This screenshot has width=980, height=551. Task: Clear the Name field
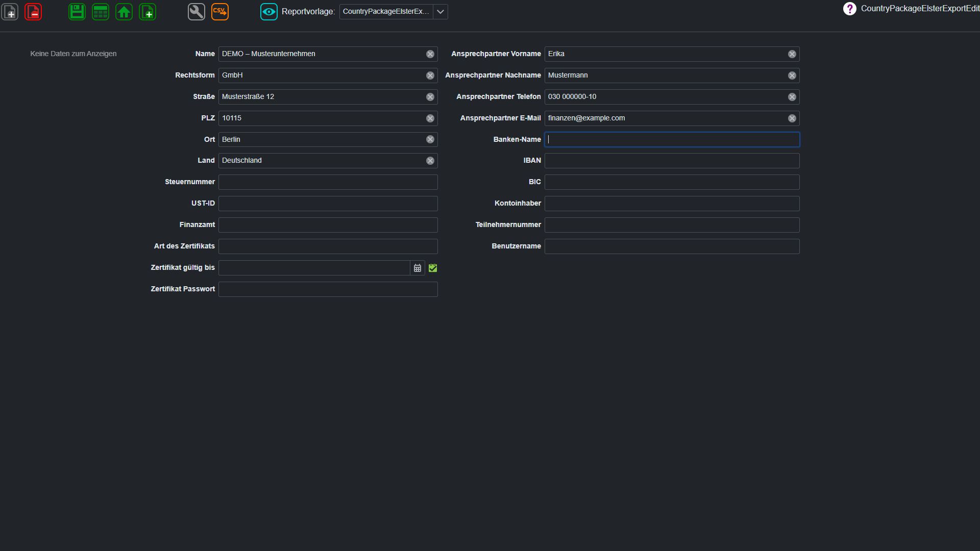pyautogui.click(x=430, y=54)
